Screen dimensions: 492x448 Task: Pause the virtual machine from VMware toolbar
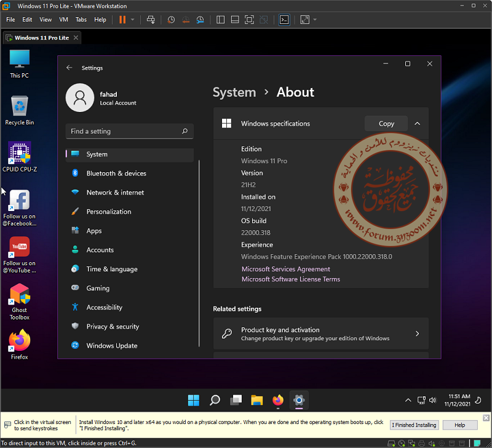pos(122,20)
